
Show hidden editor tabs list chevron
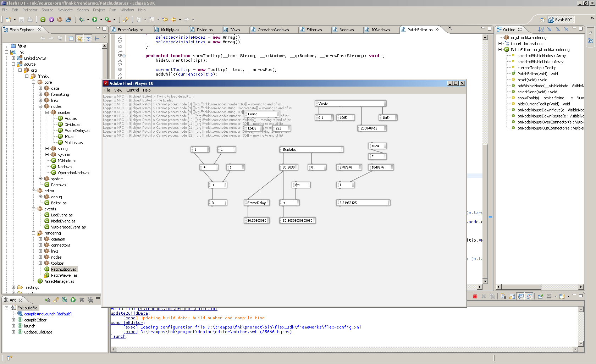(450, 29)
